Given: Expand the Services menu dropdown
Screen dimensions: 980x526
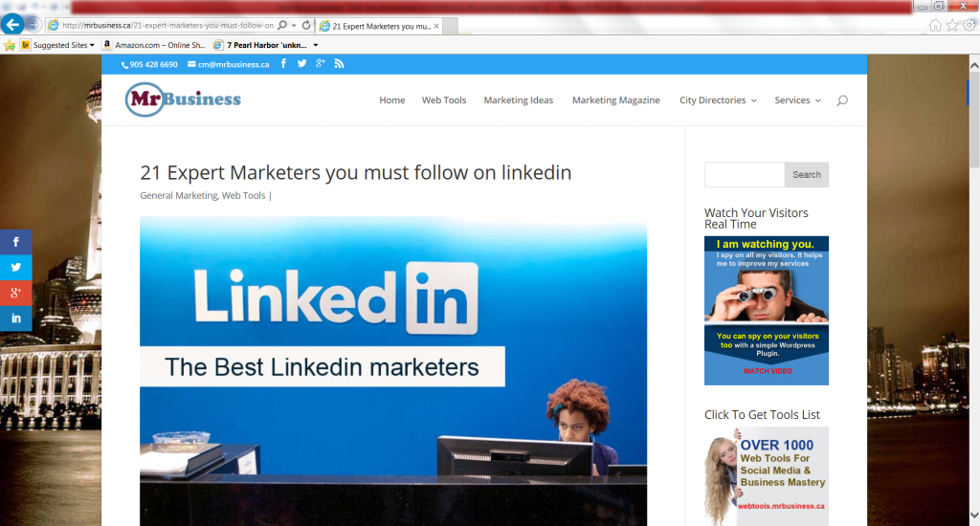Looking at the screenshot, I should pos(797,100).
